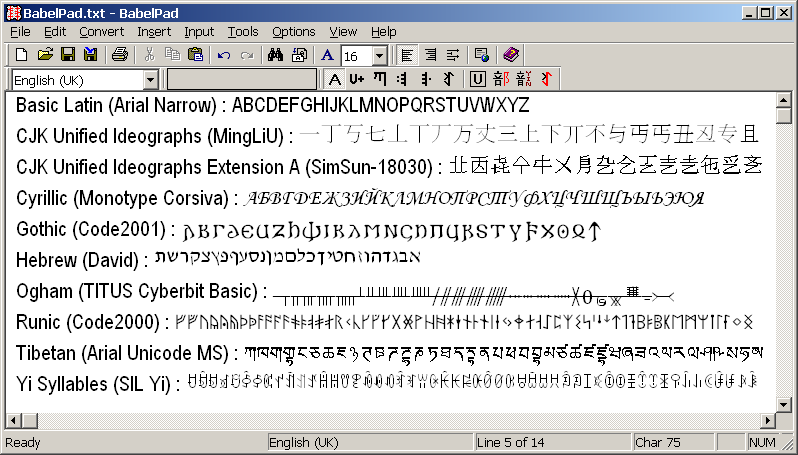Click the 'Tibetan (Arial Unicode MS)' line
The height and width of the screenshot is (455, 798).
tap(389, 353)
